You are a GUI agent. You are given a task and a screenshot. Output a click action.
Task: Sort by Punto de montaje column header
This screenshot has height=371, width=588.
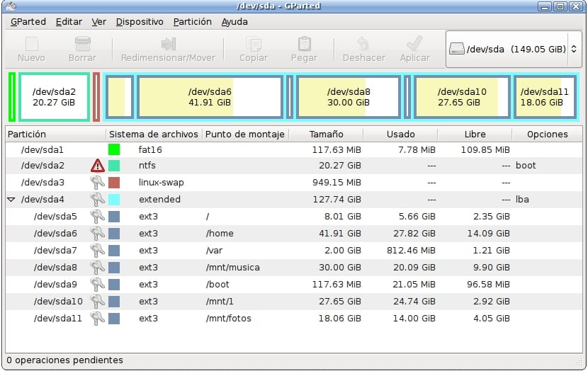click(246, 134)
